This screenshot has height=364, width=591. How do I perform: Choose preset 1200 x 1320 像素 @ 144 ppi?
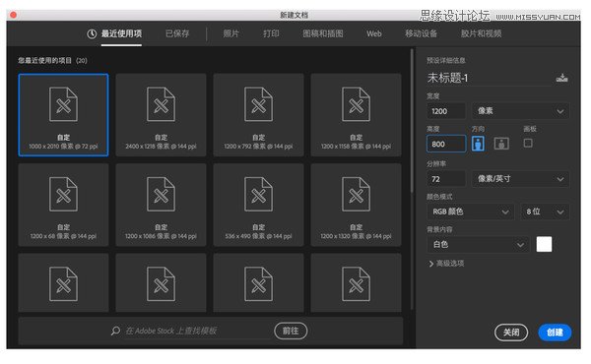coord(357,205)
